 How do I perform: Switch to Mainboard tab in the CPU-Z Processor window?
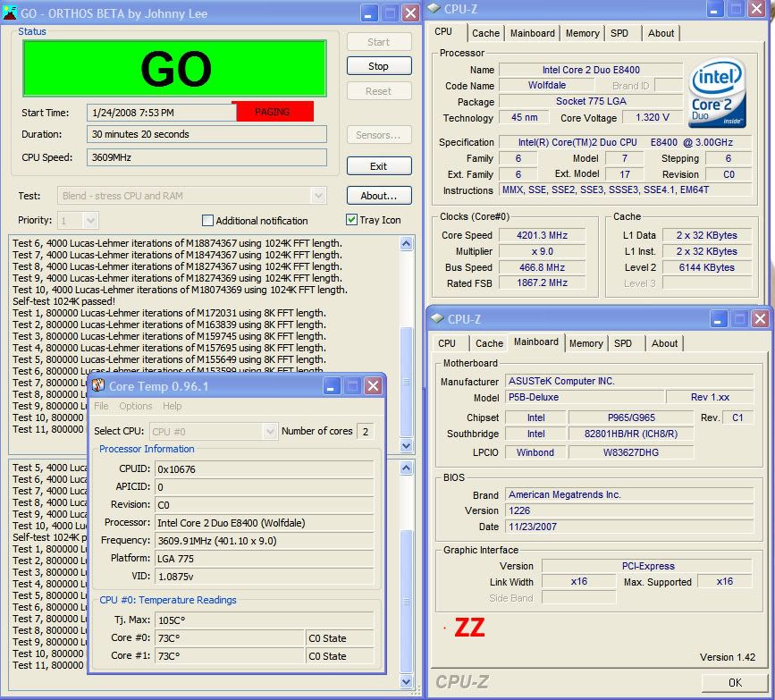coord(533,33)
